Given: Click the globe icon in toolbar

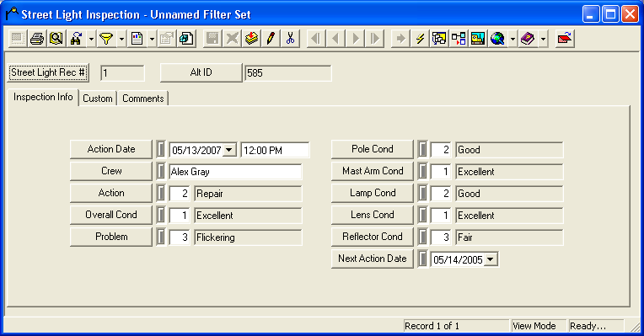Looking at the screenshot, I should pos(497,39).
